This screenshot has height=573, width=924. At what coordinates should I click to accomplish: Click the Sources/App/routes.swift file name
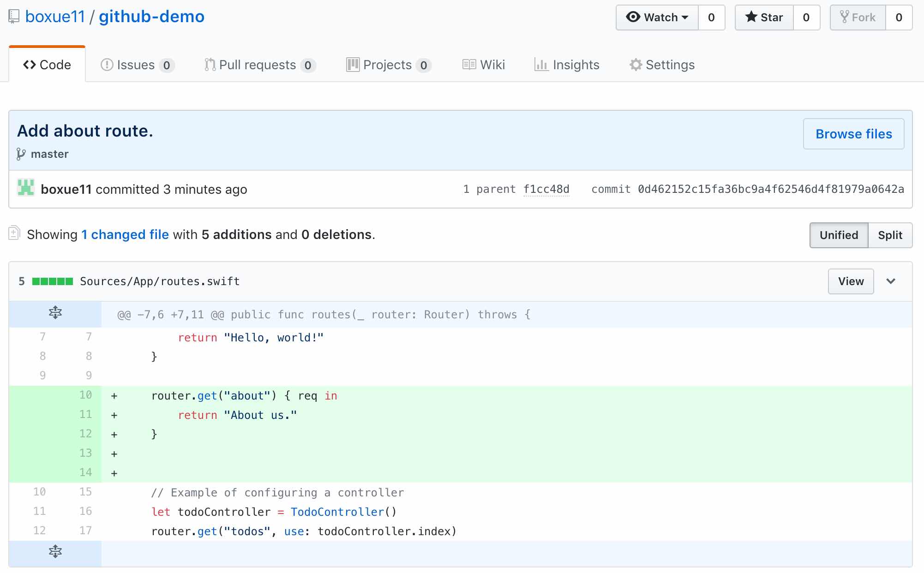click(160, 281)
